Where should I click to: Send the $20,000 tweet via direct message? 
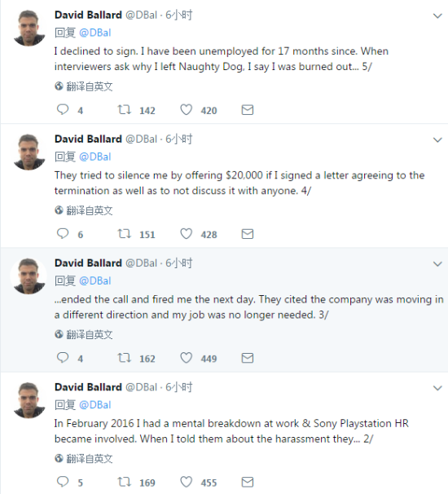248,234
